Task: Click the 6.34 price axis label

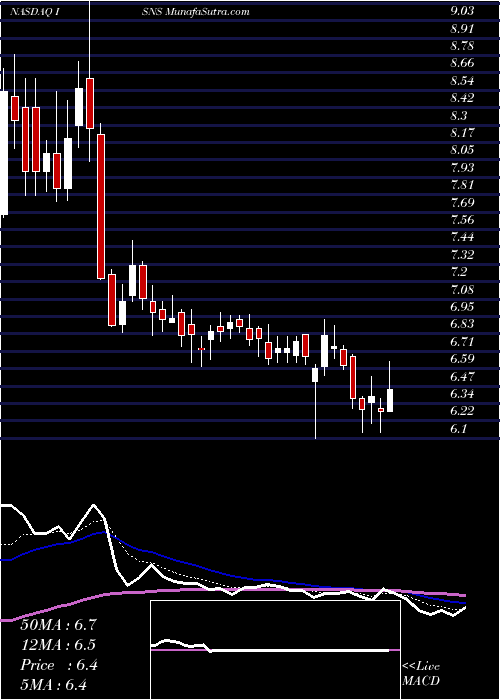Action: [x=462, y=394]
